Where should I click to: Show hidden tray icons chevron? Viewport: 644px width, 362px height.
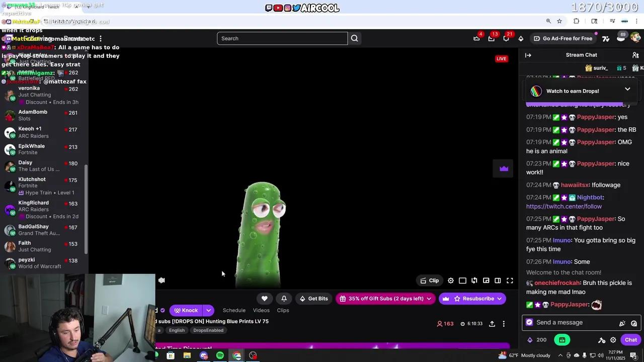coord(561,355)
